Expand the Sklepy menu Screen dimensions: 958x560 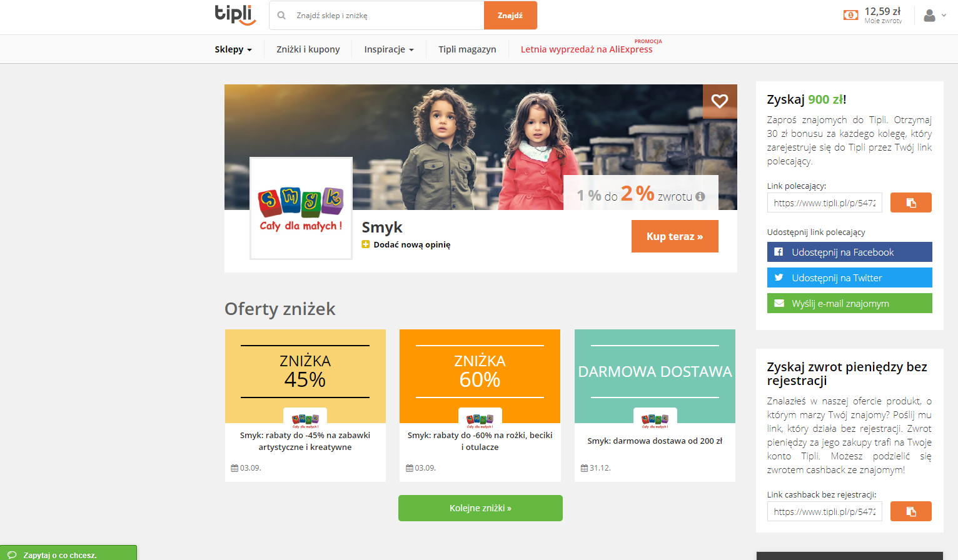click(x=233, y=49)
